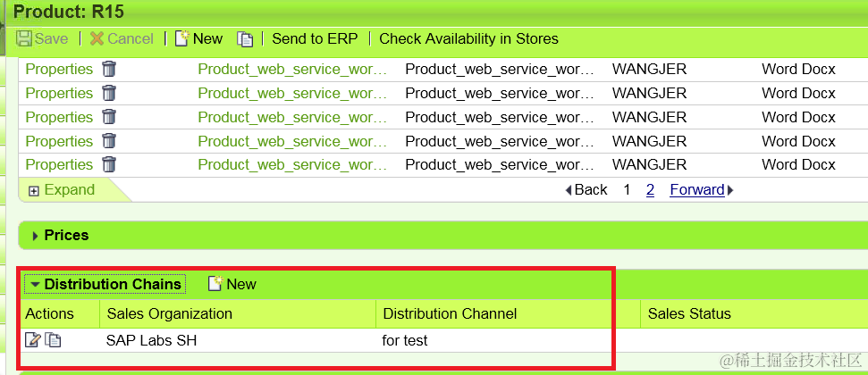Click the copy icon next to New

click(x=245, y=38)
